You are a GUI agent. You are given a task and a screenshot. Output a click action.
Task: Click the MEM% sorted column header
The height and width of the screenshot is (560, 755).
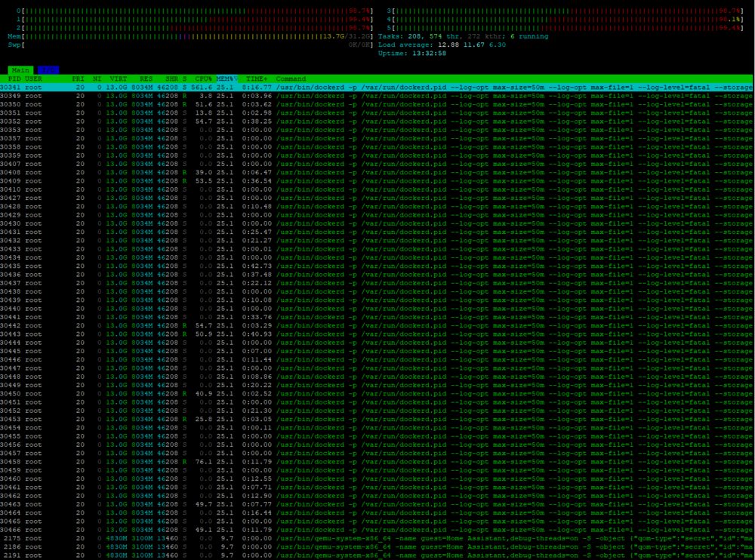226,79
